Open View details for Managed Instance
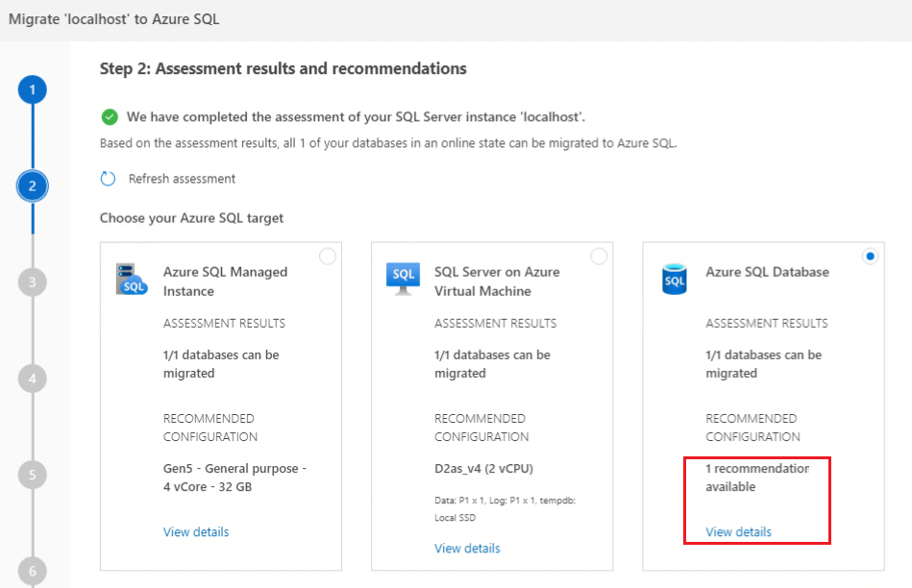Screen dimensions: 912x588 coord(196,532)
